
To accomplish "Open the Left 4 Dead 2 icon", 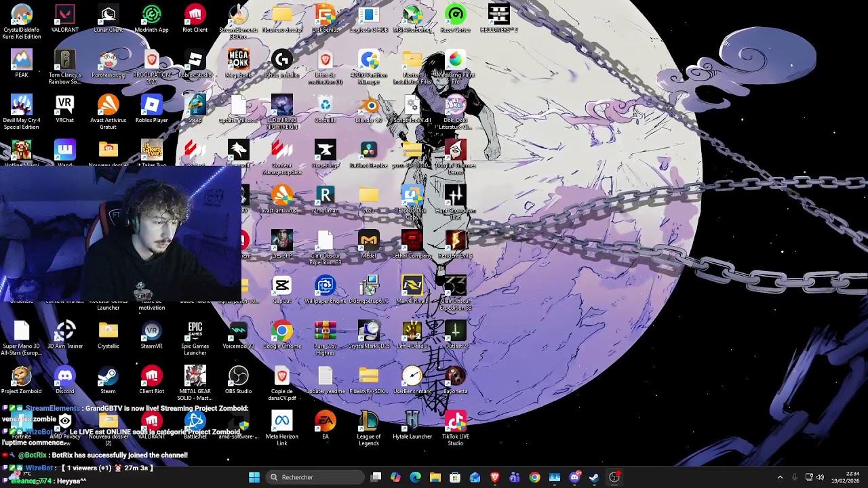I will (x=412, y=335).
